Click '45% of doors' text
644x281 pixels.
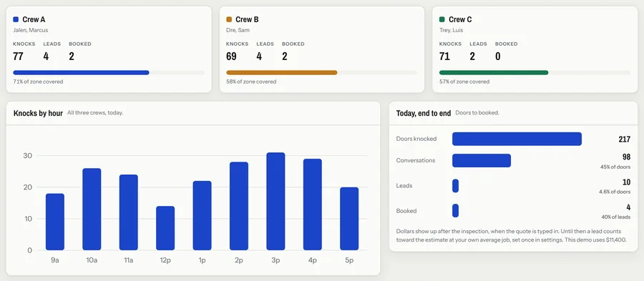point(615,167)
